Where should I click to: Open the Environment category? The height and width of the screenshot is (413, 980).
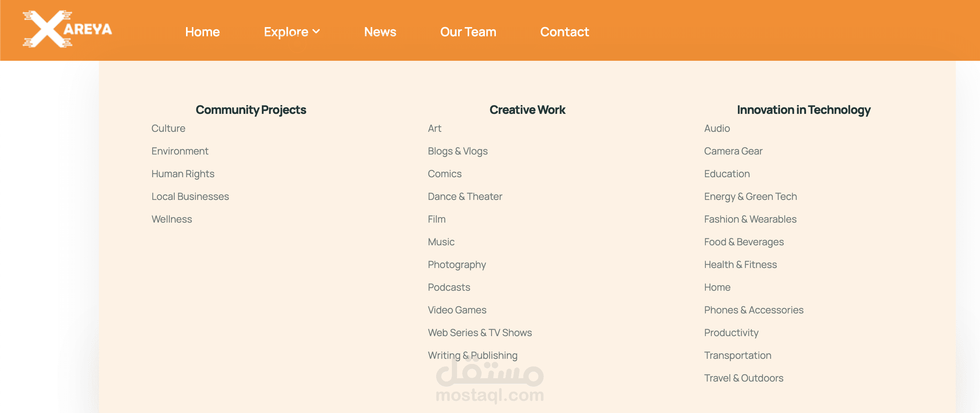tap(180, 151)
